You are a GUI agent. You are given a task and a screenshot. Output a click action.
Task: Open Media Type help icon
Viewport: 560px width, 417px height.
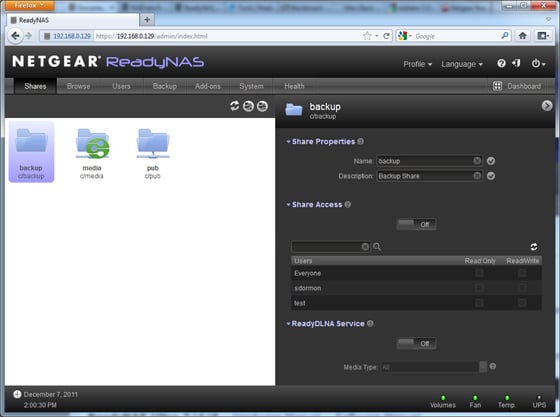pyautogui.click(x=492, y=366)
